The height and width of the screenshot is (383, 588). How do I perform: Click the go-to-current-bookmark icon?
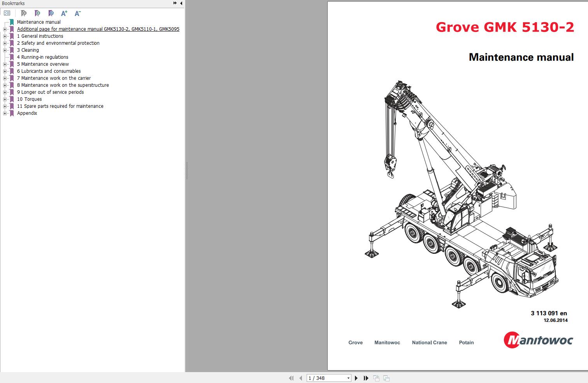[51, 13]
